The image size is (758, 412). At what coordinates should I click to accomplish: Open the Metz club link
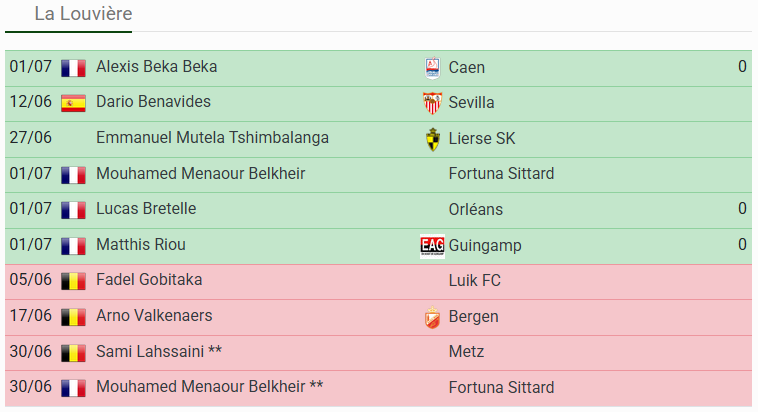click(x=466, y=352)
